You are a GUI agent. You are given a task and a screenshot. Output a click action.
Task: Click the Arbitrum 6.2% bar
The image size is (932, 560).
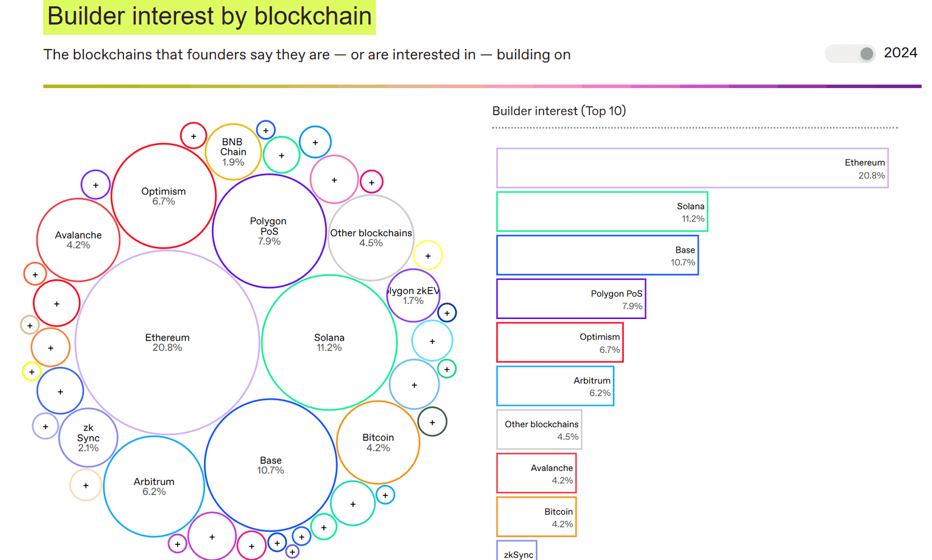click(555, 386)
